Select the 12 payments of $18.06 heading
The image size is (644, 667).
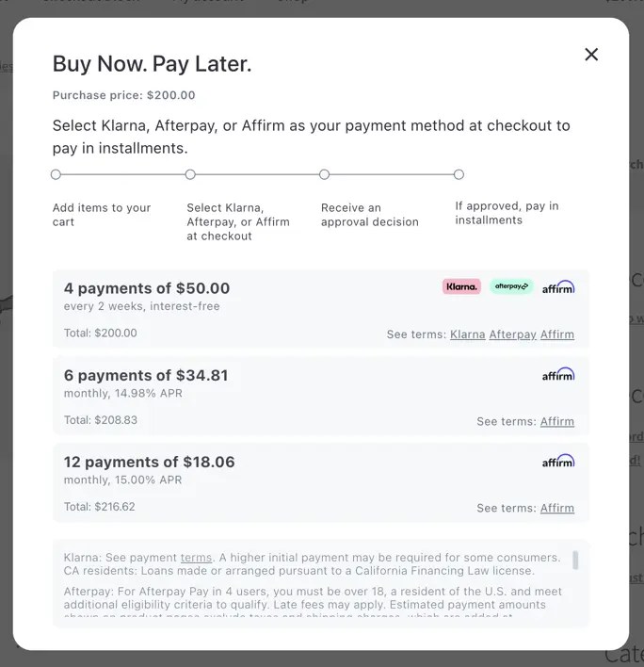(150, 462)
